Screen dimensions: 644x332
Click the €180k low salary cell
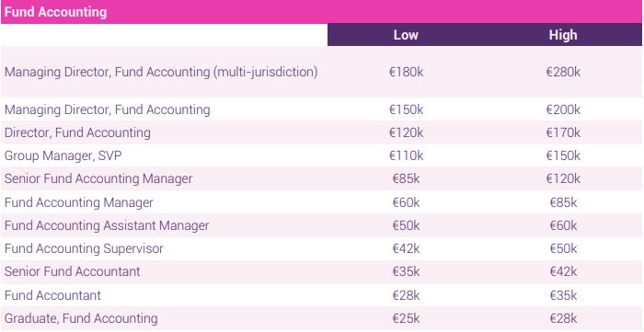pyautogui.click(x=407, y=72)
